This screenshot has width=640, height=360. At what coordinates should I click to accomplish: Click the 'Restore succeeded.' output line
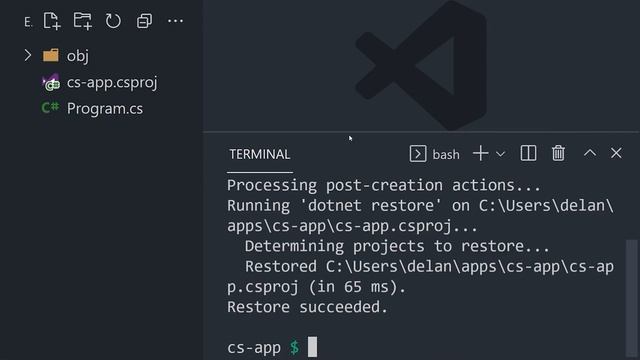(x=307, y=307)
